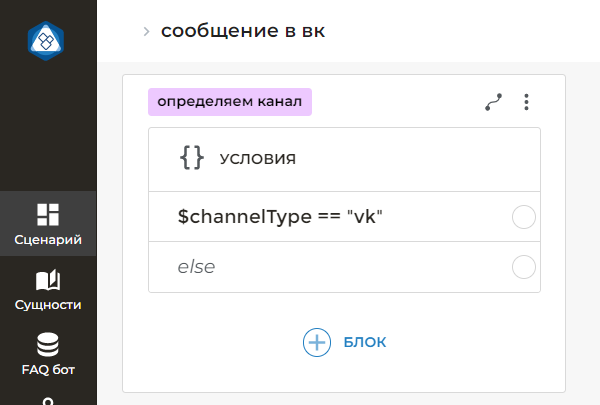Switch to the Сценарий tab label
This screenshot has height=405, width=600.
coord(48,240)
